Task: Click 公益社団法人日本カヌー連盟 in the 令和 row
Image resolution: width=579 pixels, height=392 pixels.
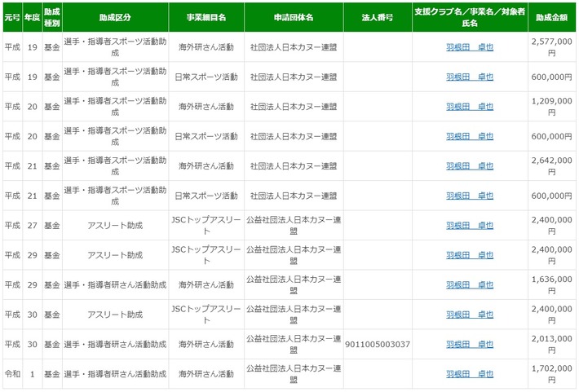Action: click(x=294, y=374)
